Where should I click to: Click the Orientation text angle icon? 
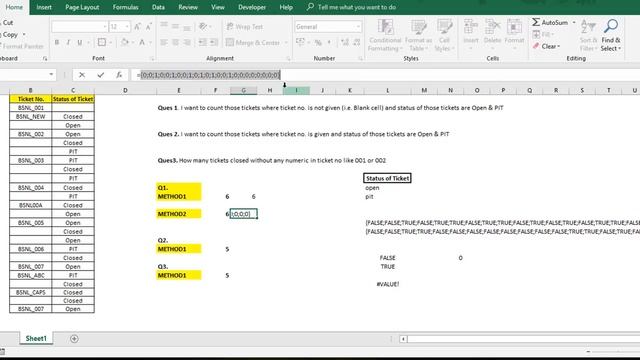click(203, 27)
